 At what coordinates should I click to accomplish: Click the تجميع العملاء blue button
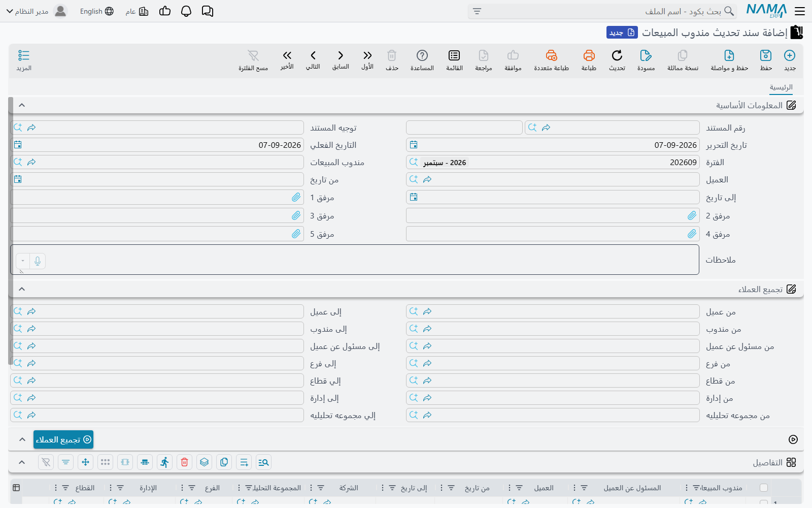click(63, 439)
